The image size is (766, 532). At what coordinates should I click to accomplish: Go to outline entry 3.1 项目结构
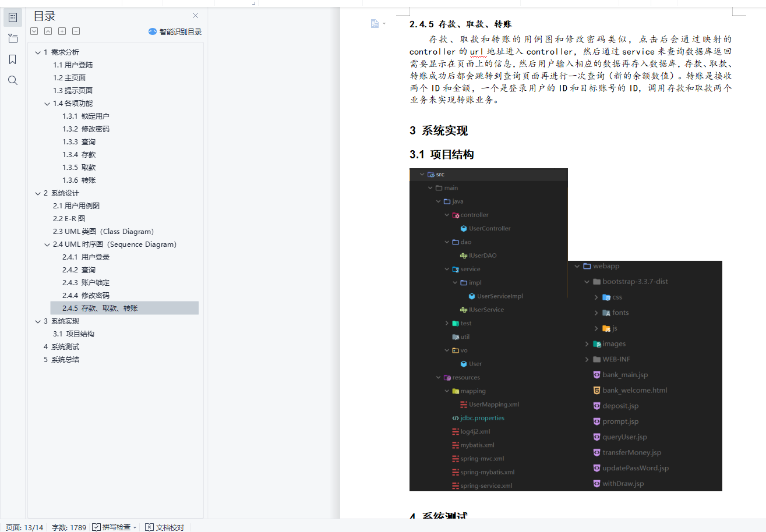73,334
